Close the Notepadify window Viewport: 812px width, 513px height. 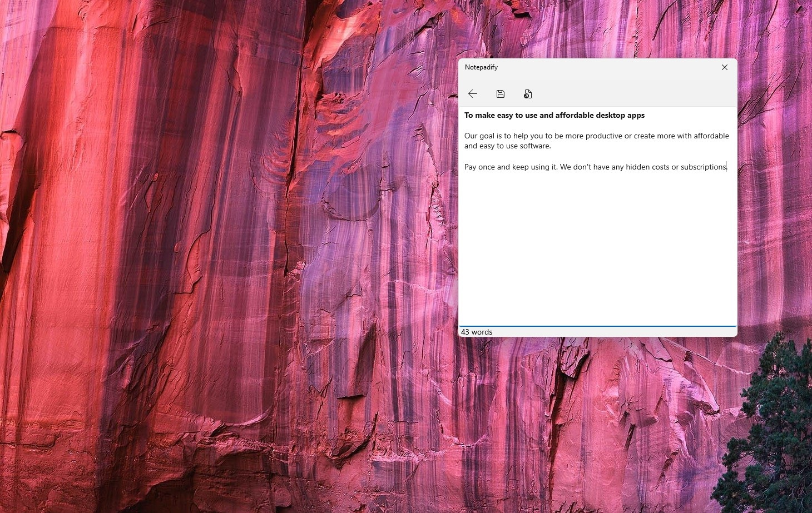tap(724, 67)
